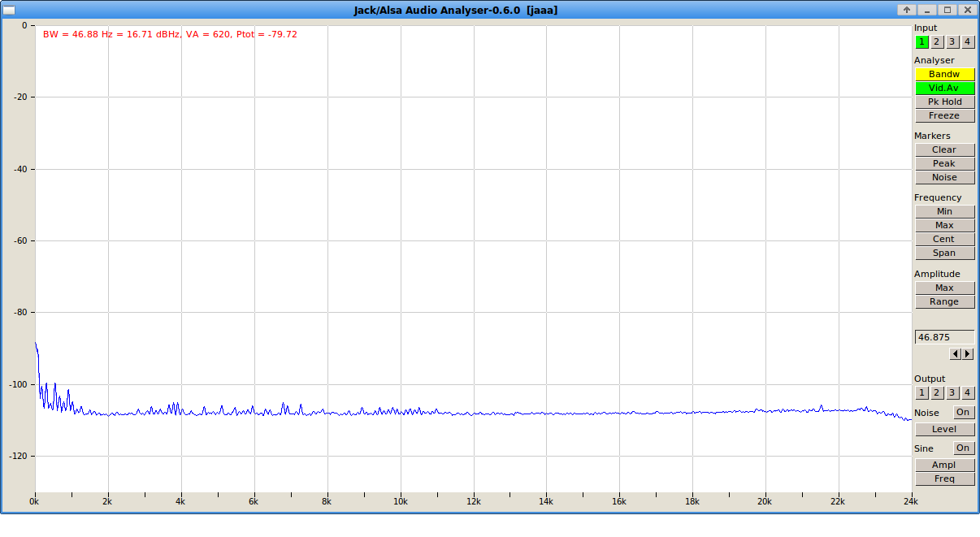Set a Noise marker

[x=944, y=177]
